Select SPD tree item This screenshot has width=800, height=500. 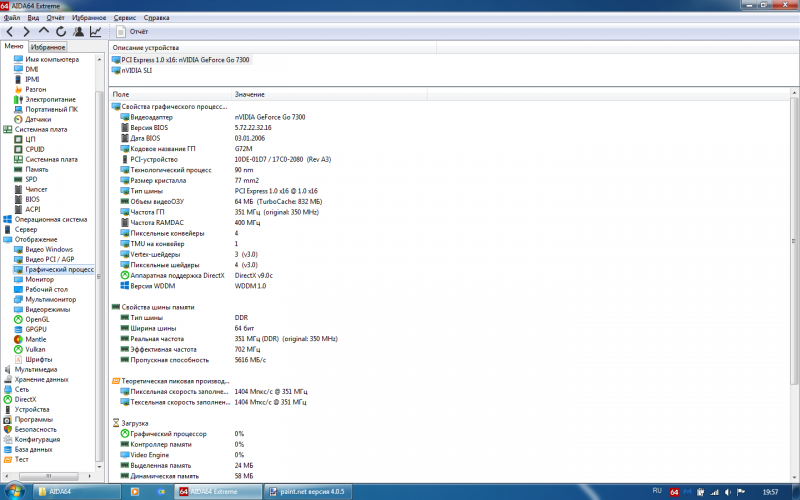point(31,179)
